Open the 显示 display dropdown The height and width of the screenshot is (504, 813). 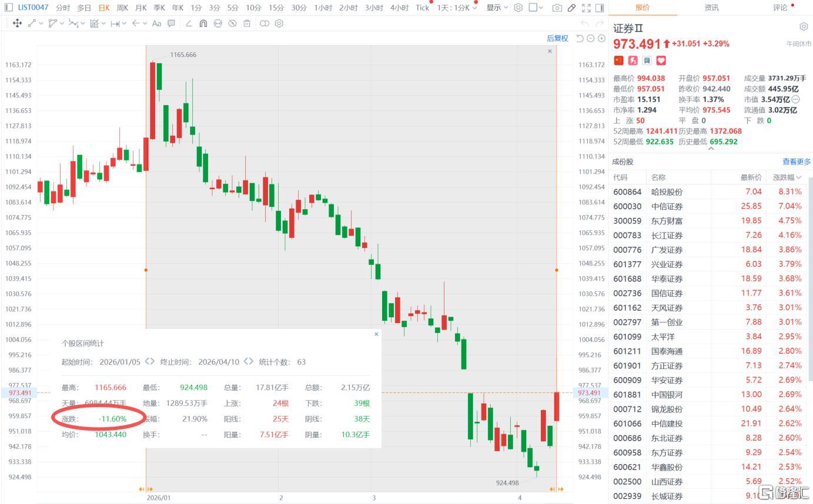tap(497, 8)
